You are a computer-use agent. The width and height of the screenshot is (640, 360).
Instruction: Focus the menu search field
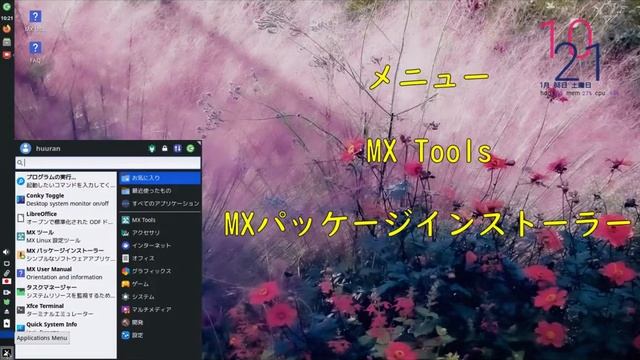point(108,163)
